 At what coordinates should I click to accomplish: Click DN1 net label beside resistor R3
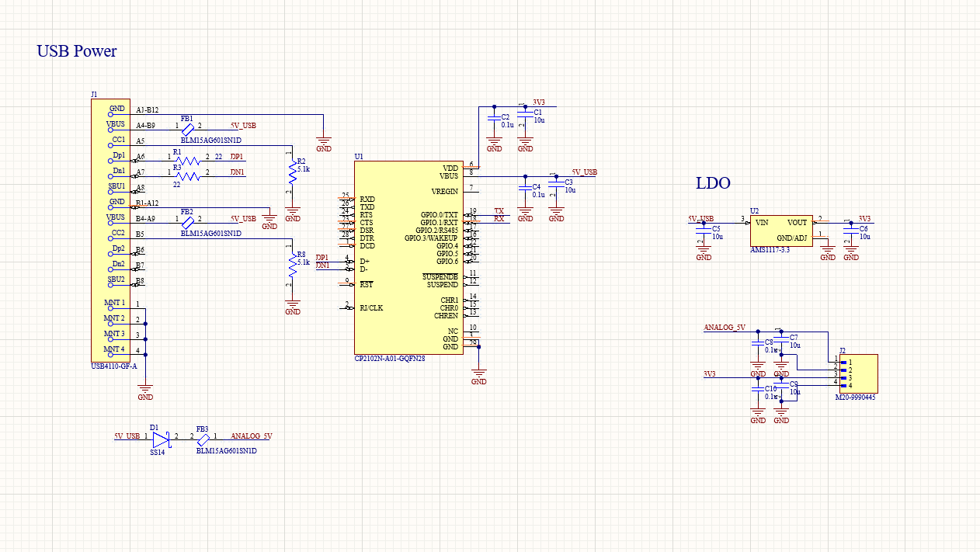pos(237,172)
